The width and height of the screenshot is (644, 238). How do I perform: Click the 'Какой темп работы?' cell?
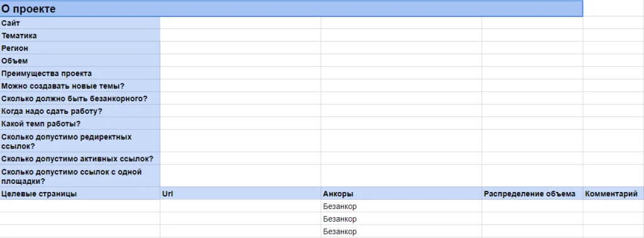(x=80, y=123)
